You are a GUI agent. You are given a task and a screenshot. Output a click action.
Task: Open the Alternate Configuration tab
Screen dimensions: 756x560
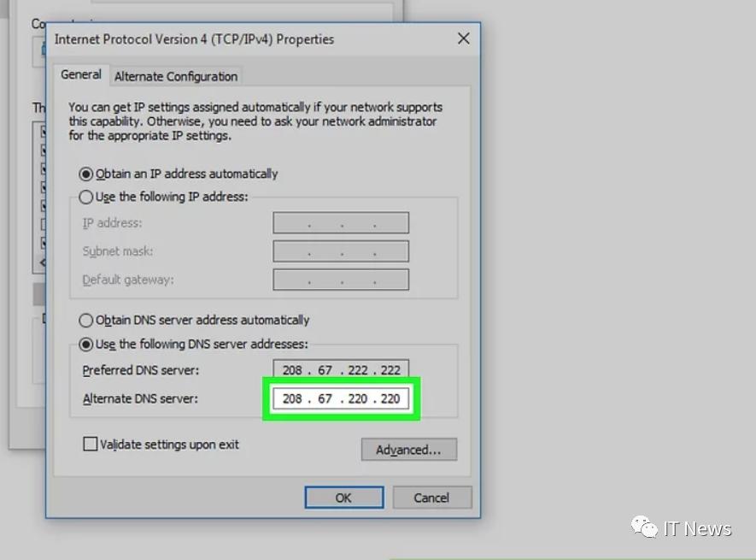tap(176, 76)
